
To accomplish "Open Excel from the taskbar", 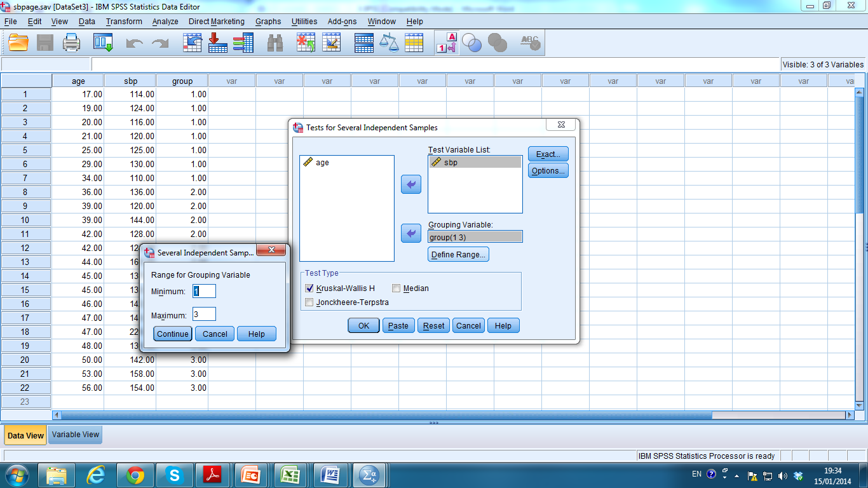I will pyautogui.click(x=291, y=475).
